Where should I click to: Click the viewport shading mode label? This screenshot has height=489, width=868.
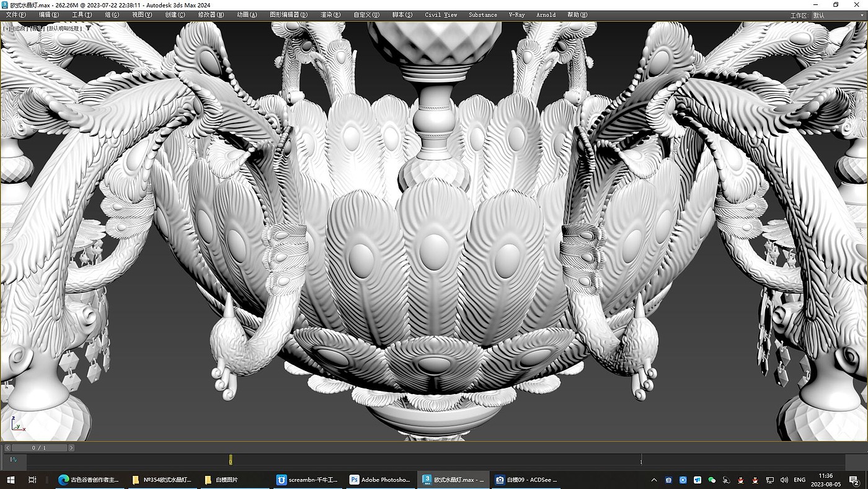[x=64, y=28]
